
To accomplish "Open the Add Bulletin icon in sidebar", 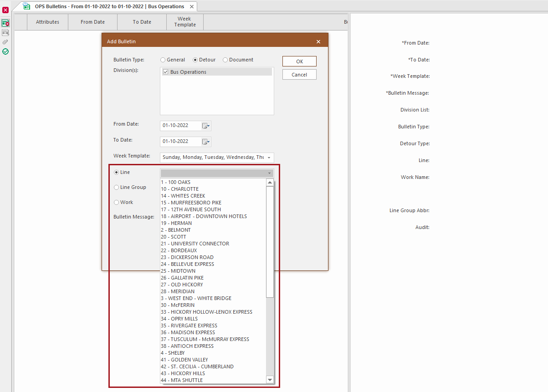I will point(5,23).
